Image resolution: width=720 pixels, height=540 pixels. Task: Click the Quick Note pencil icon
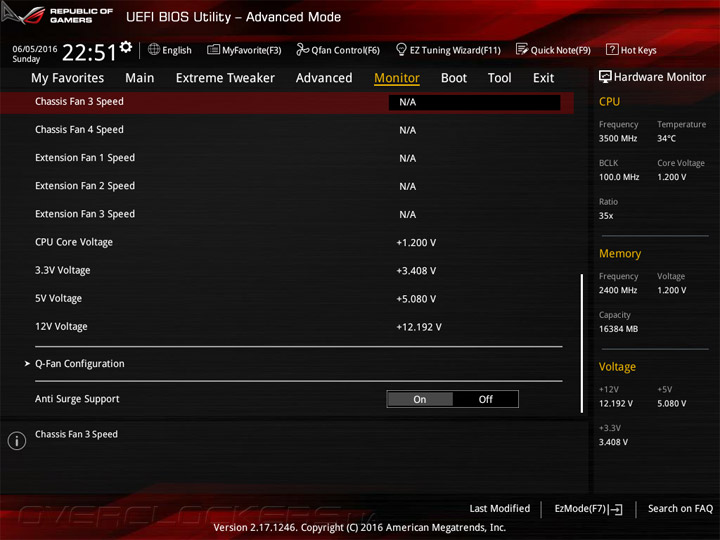(522, 49)
